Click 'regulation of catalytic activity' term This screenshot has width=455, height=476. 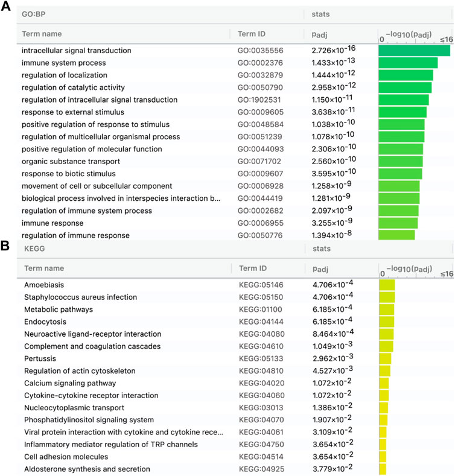tap(73, 87)
